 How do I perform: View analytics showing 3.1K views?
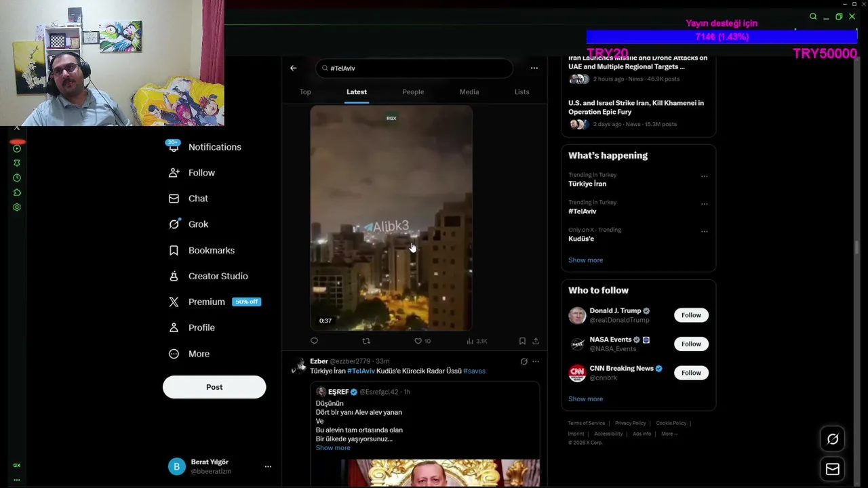click(x=477, y=341)
